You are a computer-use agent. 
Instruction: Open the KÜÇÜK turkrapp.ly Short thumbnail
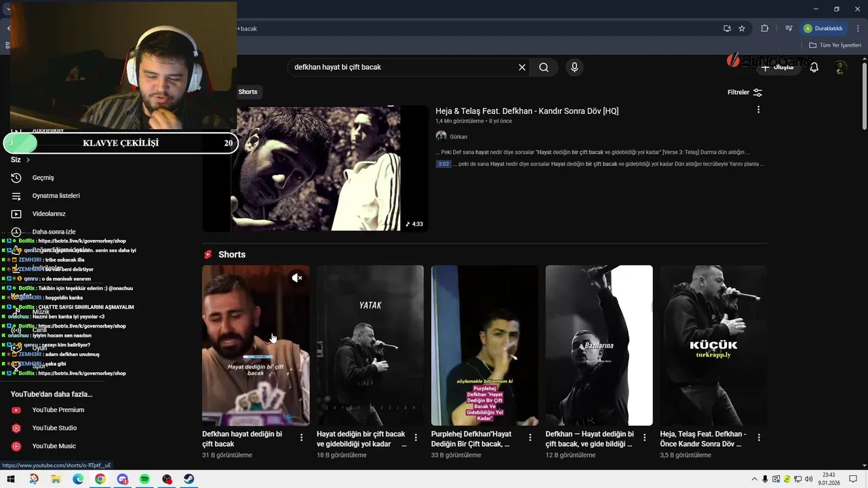(x=713, y=345)
